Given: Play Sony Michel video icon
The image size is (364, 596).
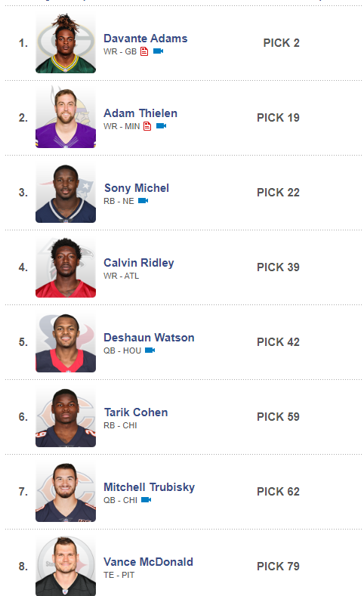Looking at the screenshot, I should (x=143, y=201).
